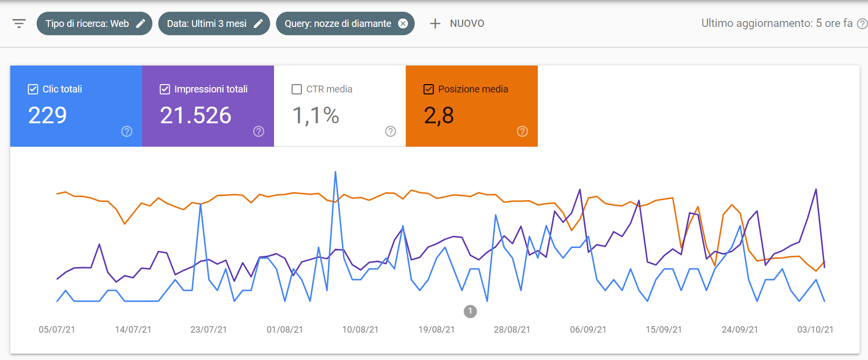Screen dimensions: 868x360
Task: Add a new filter with NUOVO
Action: (457, 23)
